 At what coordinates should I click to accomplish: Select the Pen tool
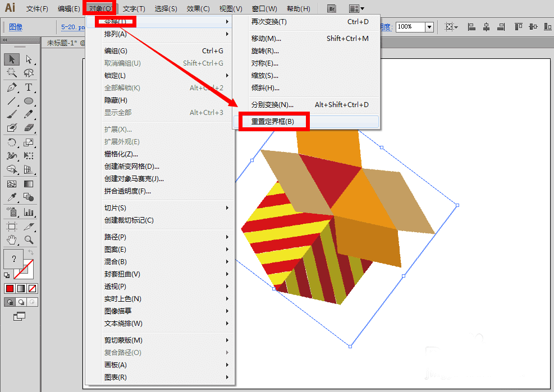(12, 87)
